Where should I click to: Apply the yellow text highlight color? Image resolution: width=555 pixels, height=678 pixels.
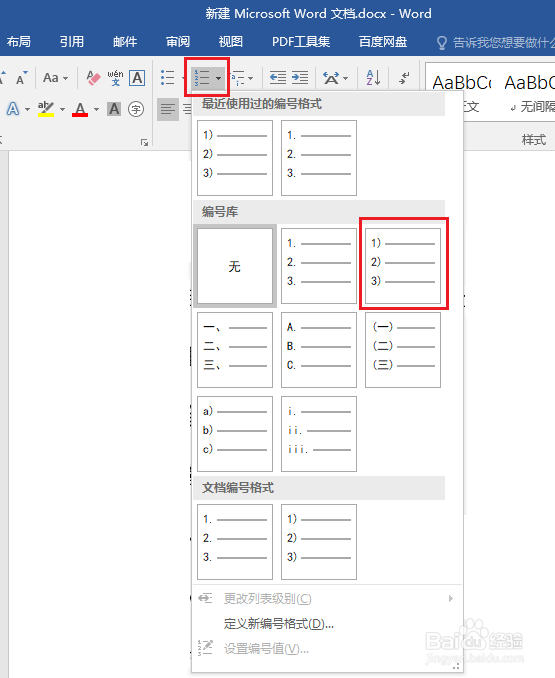coord(46,109)
